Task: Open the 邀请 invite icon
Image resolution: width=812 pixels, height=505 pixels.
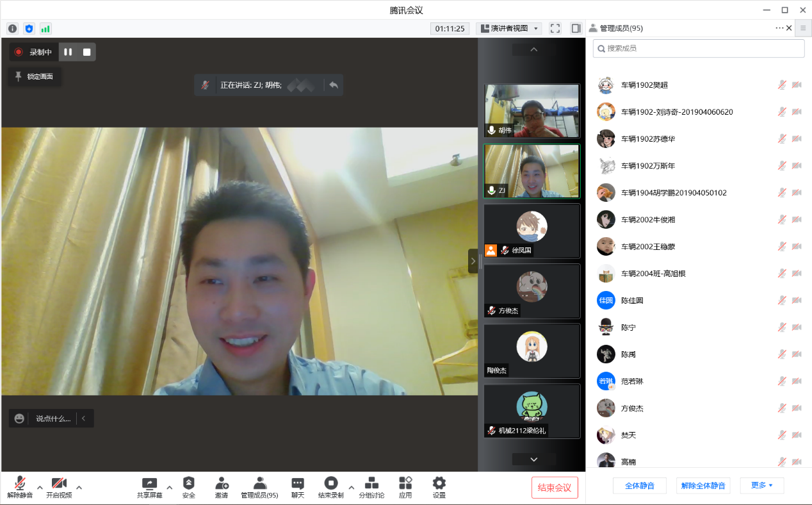Action: pyautogui.click(x=222, y=484)
